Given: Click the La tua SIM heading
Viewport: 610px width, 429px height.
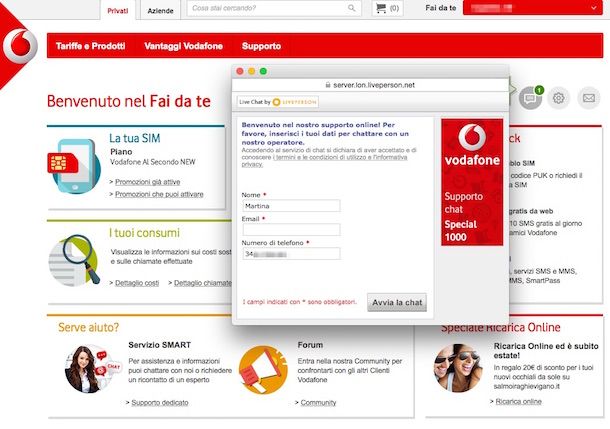Looking at the screenshot, I should pos(135,138).
